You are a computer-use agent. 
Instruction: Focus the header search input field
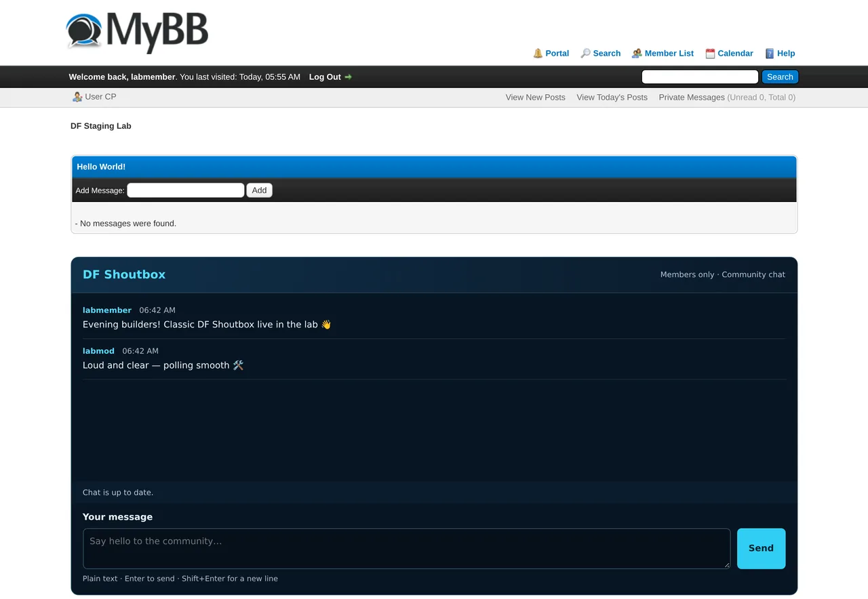tap(700, 77)
